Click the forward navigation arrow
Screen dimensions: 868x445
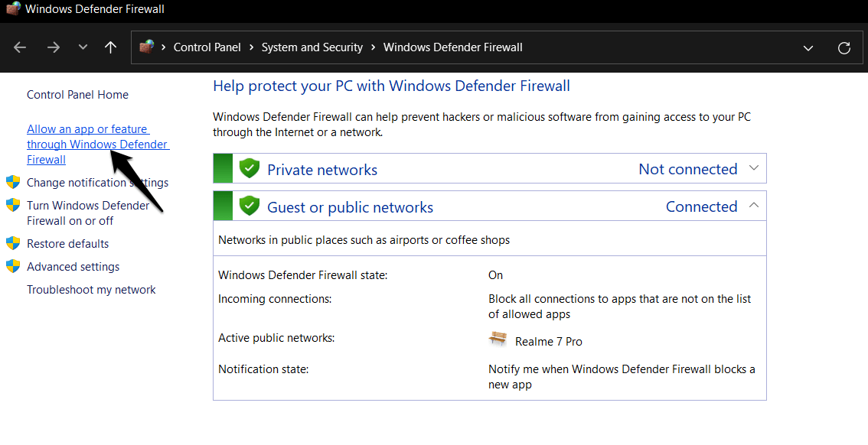tap(53, 47)
